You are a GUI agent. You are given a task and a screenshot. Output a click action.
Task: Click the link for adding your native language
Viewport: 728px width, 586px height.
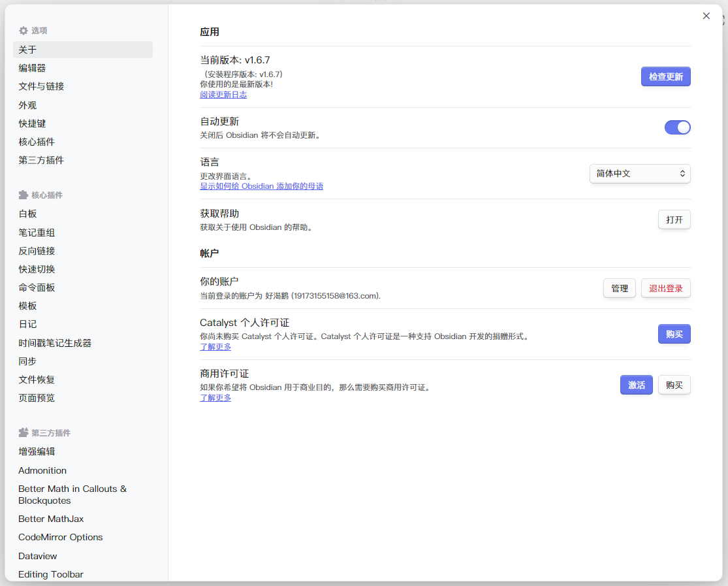pyautogui.click(x=261, y=186)
